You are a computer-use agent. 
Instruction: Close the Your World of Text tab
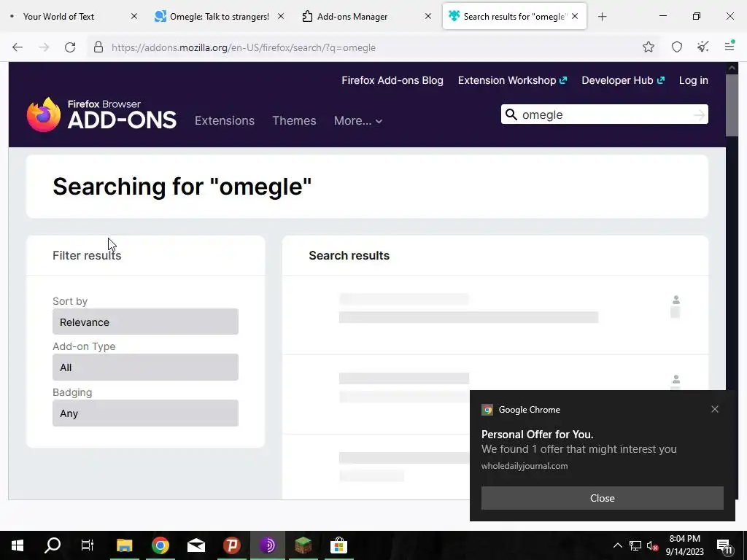(134, 16)
